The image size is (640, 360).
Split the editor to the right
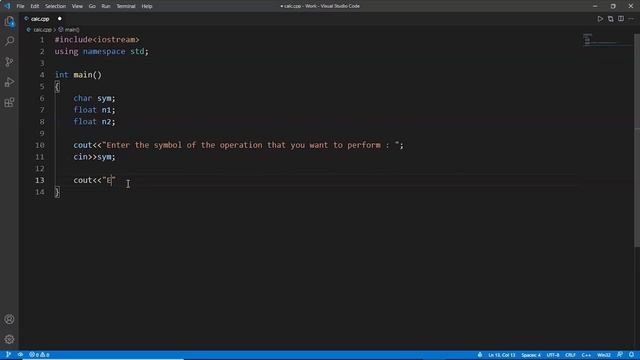coord(621,19)
